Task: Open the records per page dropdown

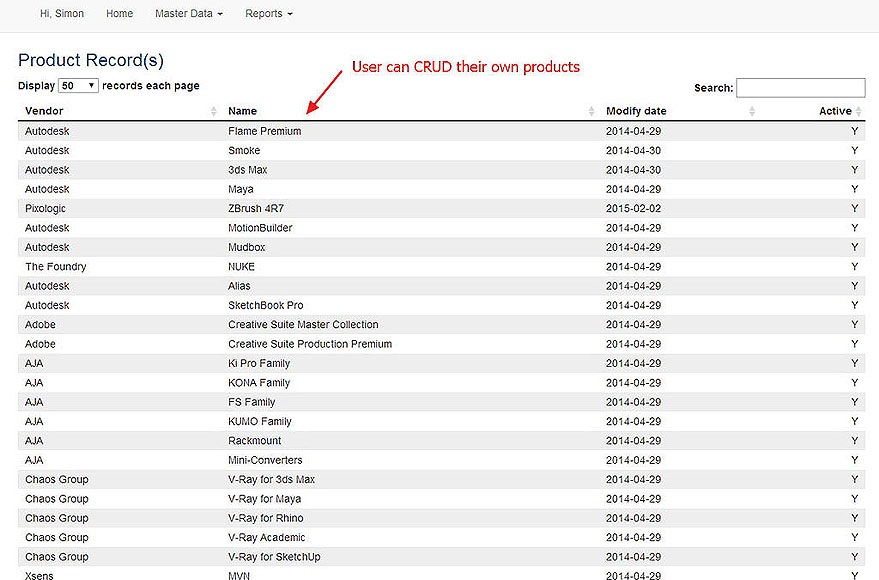Action: [x=78, y=86]
